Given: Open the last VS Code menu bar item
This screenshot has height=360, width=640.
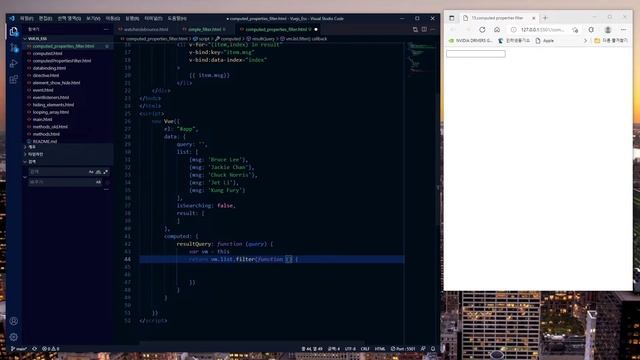Looking at the screenshot, I should point(177,18).
